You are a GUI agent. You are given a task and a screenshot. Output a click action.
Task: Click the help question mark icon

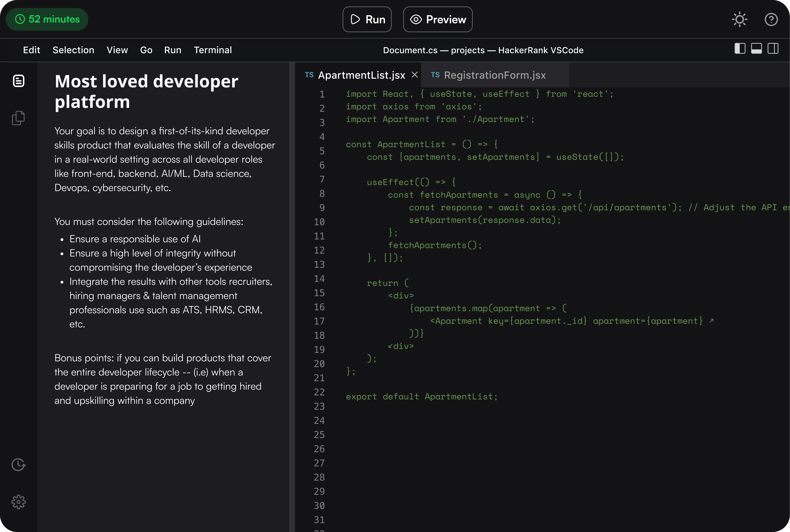(771, 19)
